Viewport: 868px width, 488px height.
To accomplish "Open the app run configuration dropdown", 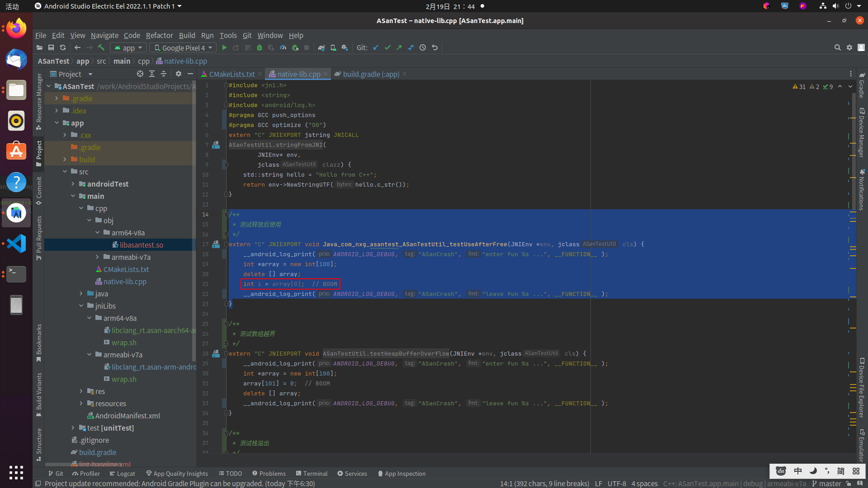I will tap(129, 47).
